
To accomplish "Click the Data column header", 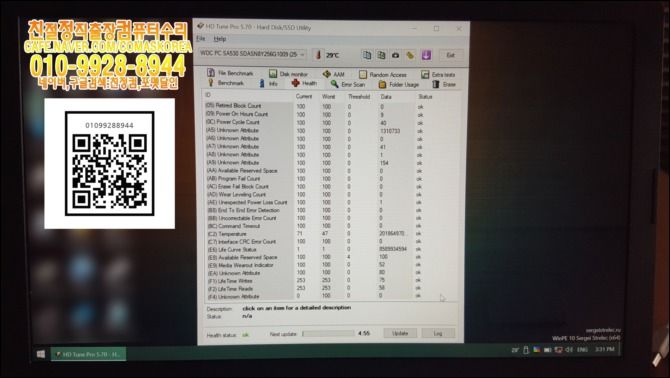I will pyautogui.click(x=386, y=97).
